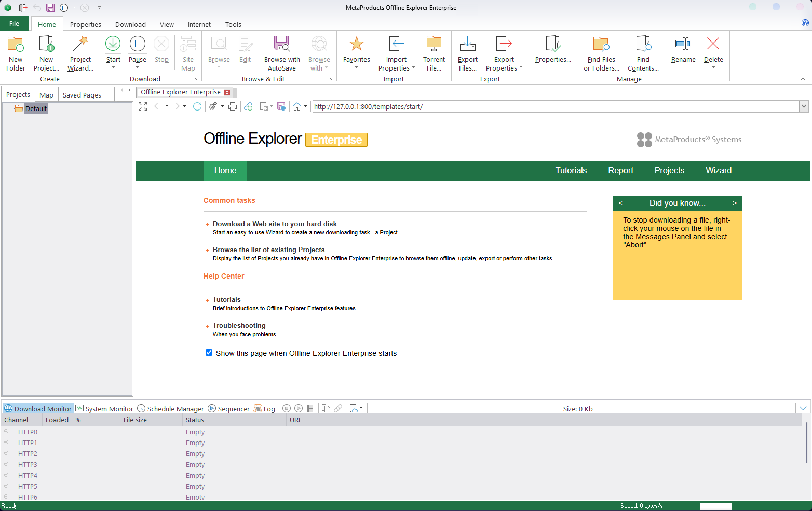Viewport: 812px width, 511px height.
Task: Expand the Pause button dropdown arrow
Action: click(x=138, y=67)
